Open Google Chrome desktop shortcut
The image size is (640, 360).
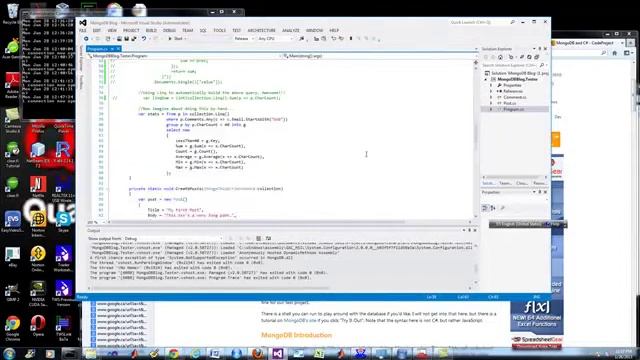coord(13,327)
